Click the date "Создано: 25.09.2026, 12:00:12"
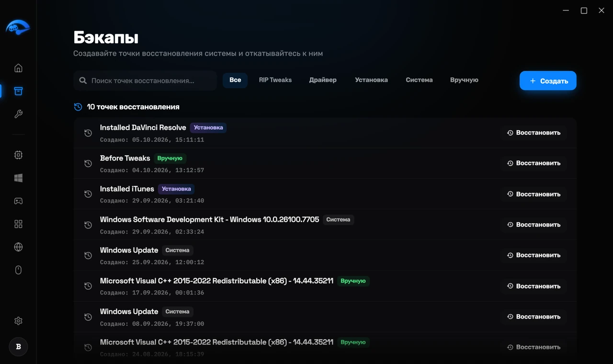Viewport: 613px width, 364px height. point(152,262)
